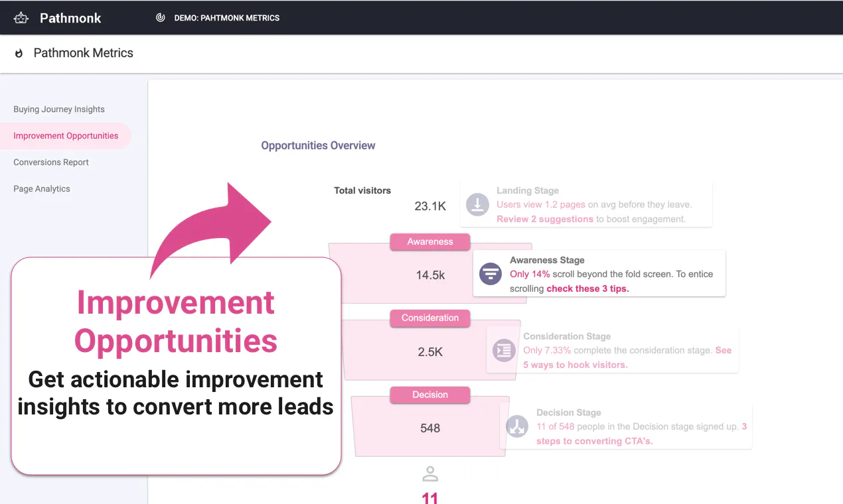Screen dimensions: 843x504
Task: Click 'DEMO: PAHTMONK METRICS' header title
Action: coord(227,18)
